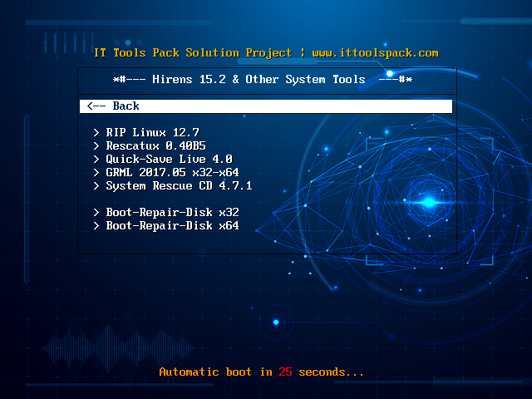Click the arrow beside Quick-Save Live 4.0
Screen dimensions: 532x399
96,159
